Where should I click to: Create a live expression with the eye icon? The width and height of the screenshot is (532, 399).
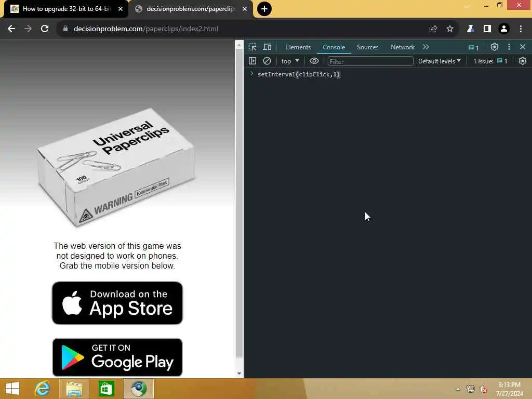click(x=314, y=61)
